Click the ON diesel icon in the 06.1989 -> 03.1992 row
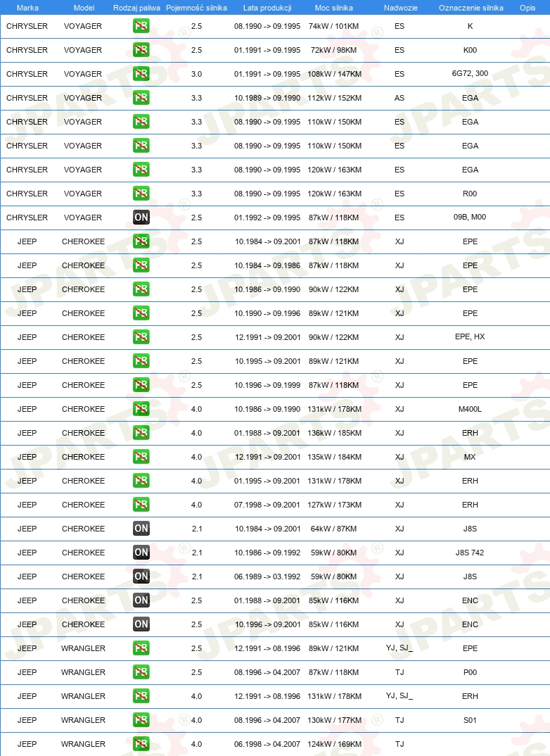 click(x=141, y=577)
